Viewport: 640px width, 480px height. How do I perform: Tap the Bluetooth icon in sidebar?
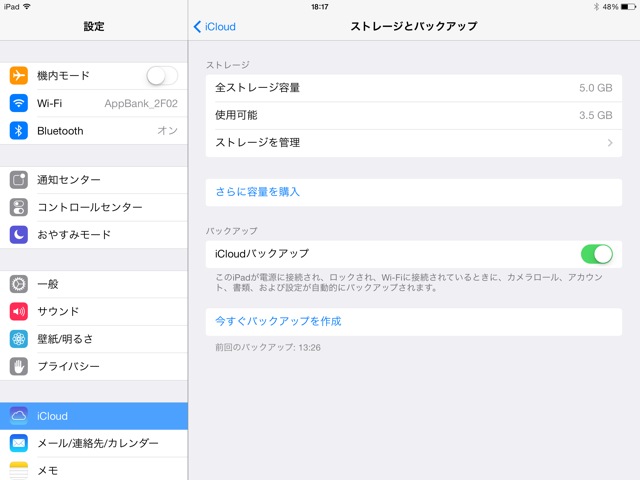19,131
